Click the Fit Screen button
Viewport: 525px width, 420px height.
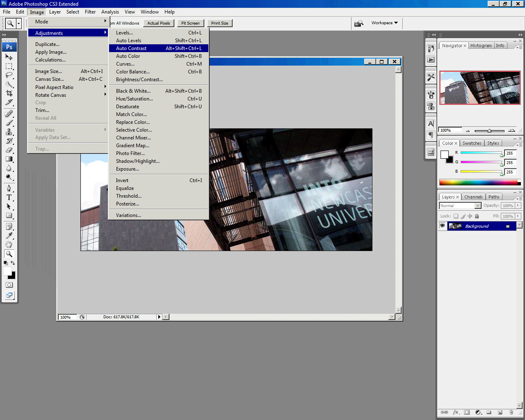point(190,23)
